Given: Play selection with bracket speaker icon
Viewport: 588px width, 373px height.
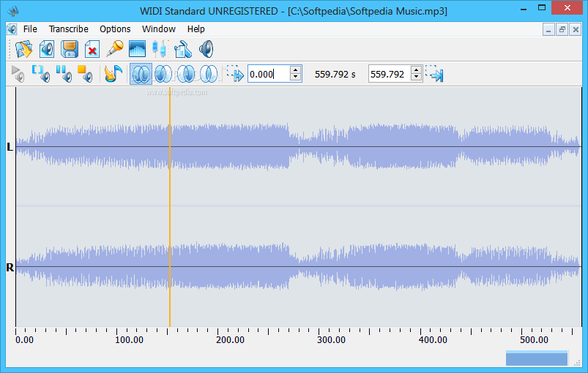Looking at the screenshot, I should tap(41, 74).
